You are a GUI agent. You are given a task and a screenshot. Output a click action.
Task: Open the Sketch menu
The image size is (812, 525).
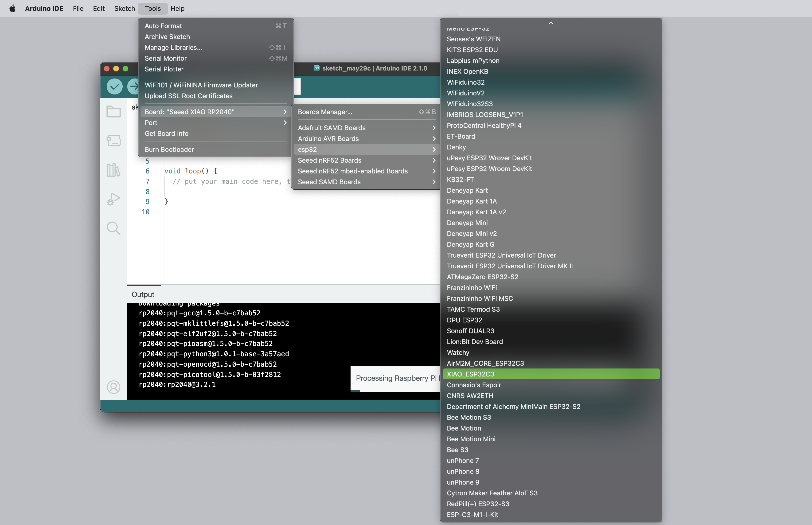125,8
